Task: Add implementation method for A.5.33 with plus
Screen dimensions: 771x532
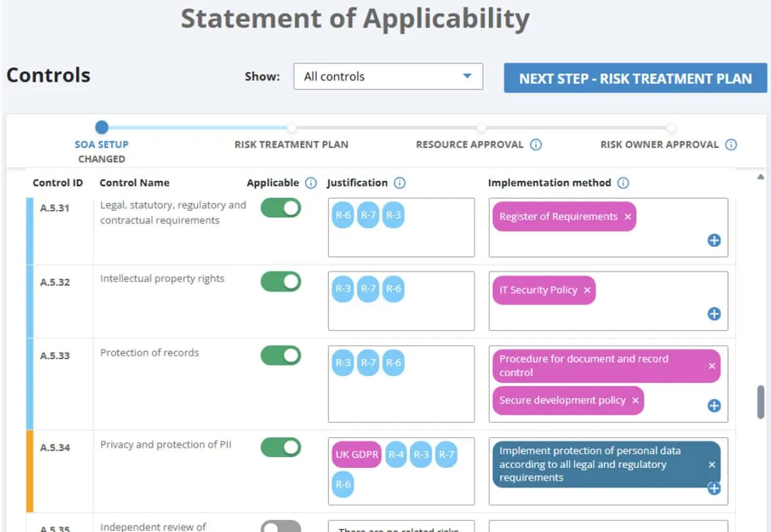Action: point(714,405)
